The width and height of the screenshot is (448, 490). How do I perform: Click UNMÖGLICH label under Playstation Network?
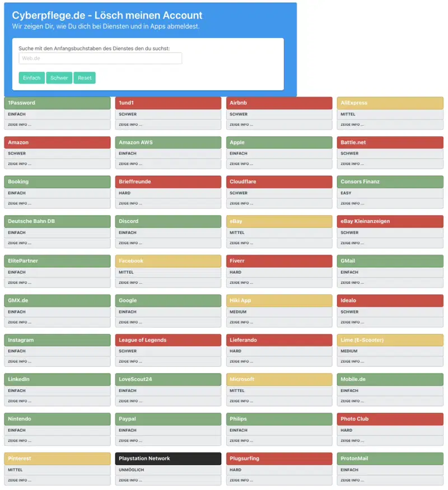point(131,470)
